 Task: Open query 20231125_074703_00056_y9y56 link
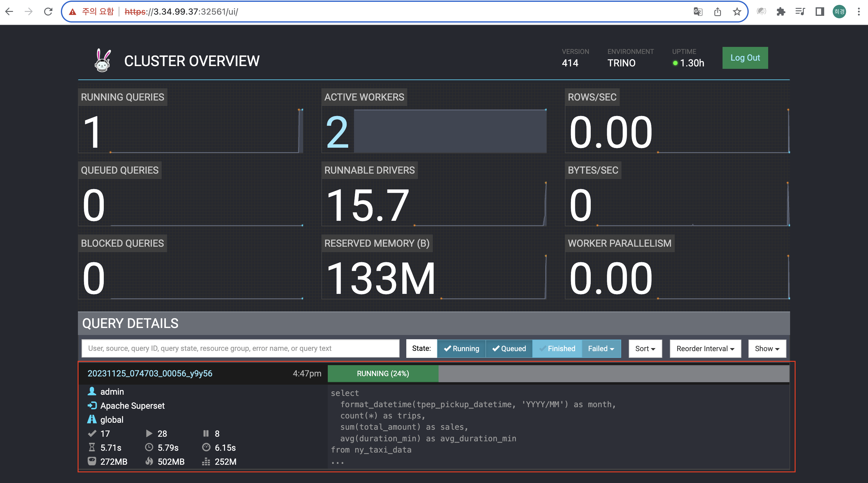150,373
